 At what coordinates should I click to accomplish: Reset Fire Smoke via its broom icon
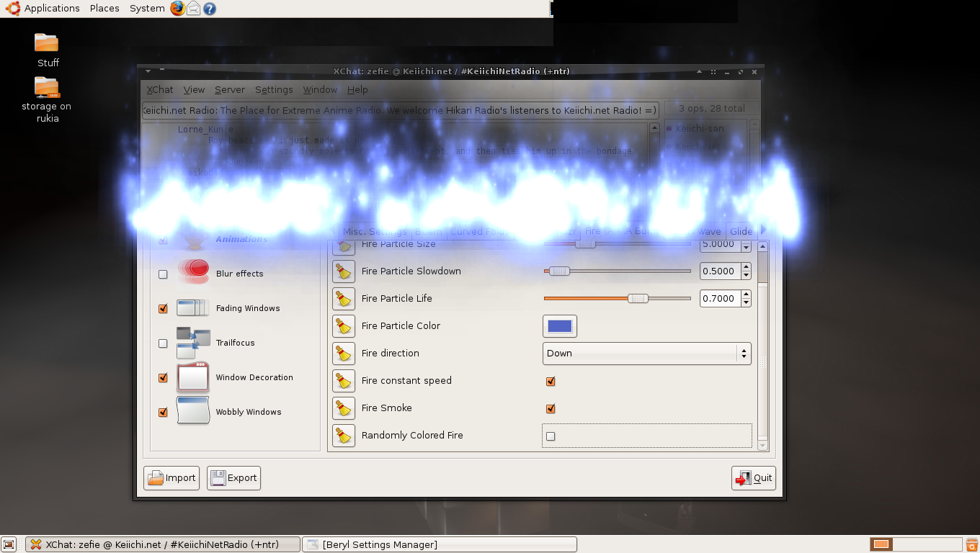tap(344, 408)
